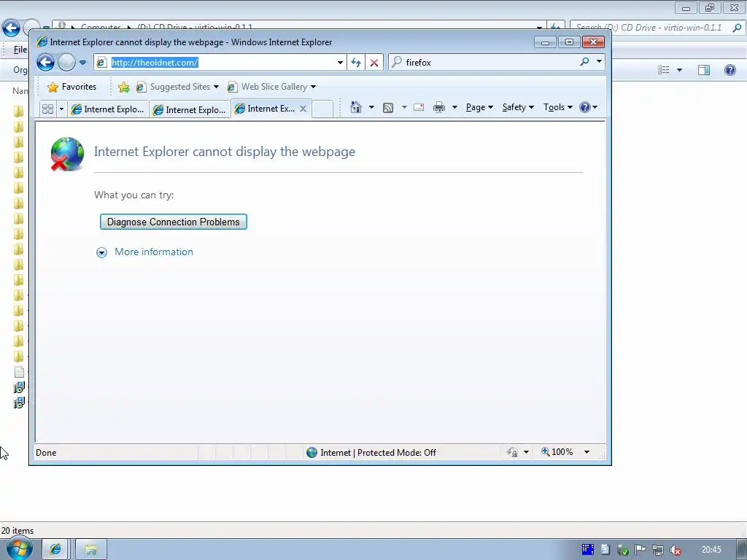Open the search provider dropdown

[599, 62]
